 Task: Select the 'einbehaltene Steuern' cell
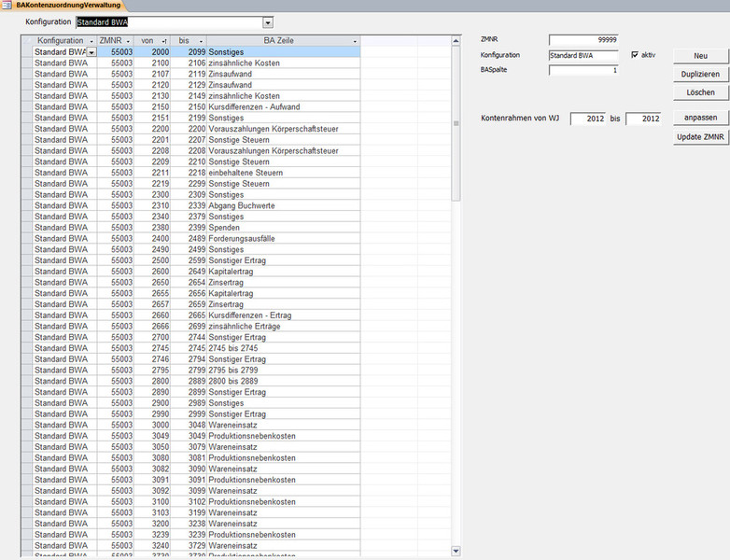284,173
